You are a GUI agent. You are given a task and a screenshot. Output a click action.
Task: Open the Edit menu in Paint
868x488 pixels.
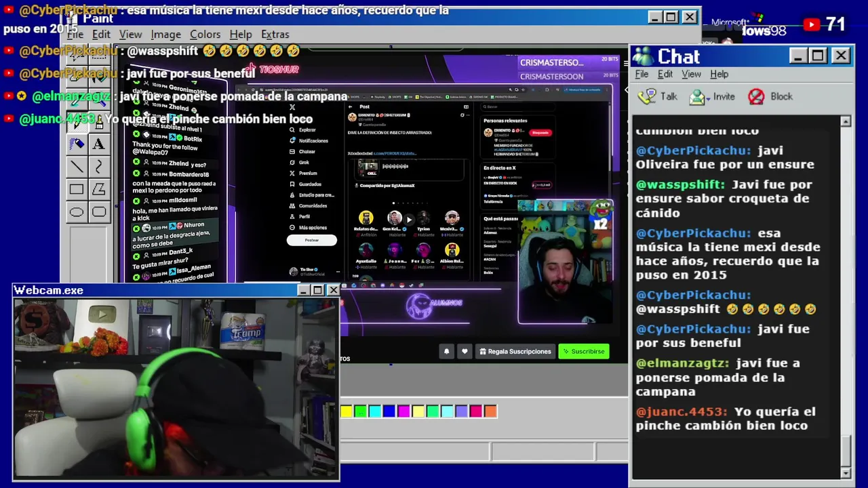[101, 34]
